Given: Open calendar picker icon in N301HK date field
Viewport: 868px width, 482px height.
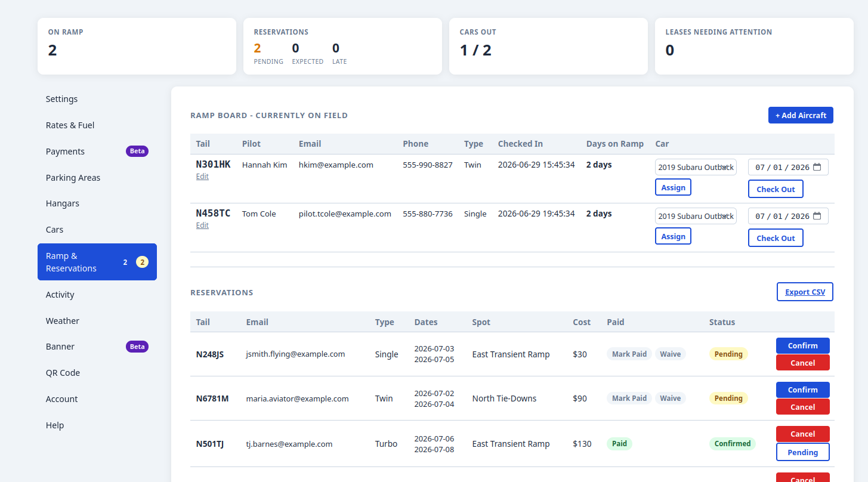Looking at the screenshot, I should coord(817,167).
